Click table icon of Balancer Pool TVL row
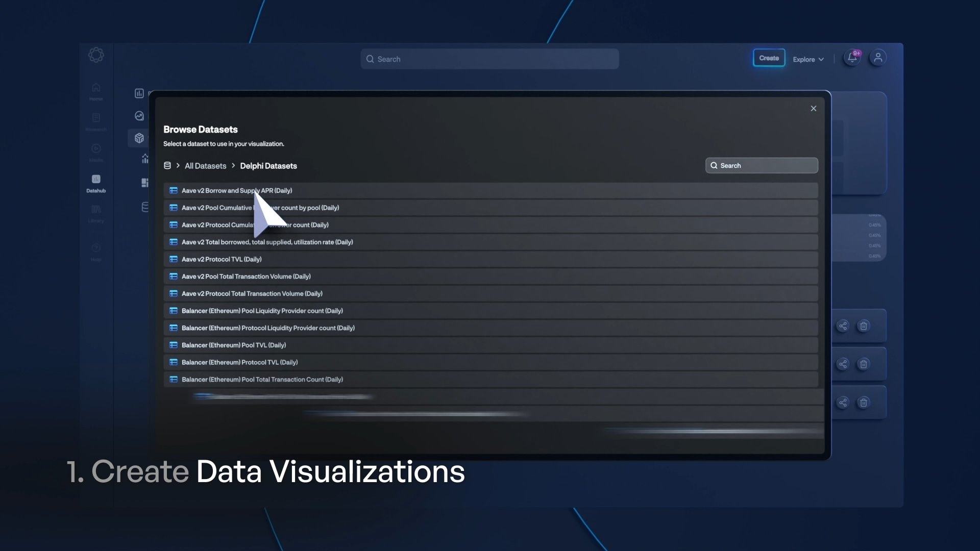Screen dimensions: 980x551 point(174,345)
